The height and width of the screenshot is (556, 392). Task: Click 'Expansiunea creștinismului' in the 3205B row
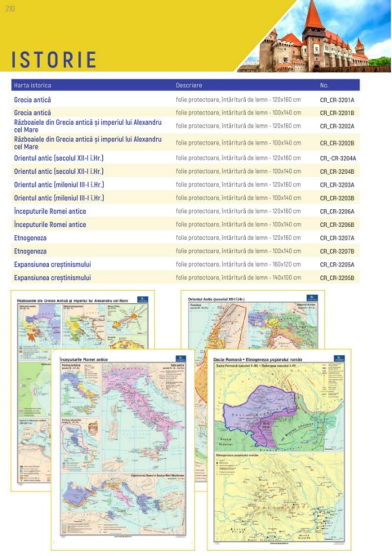point(52,278)
